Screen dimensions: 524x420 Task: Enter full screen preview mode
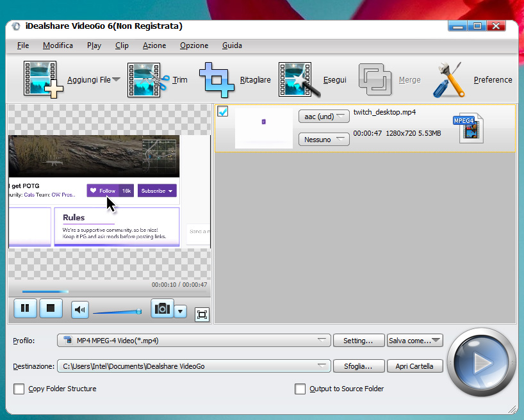click(x=202, y=314)
